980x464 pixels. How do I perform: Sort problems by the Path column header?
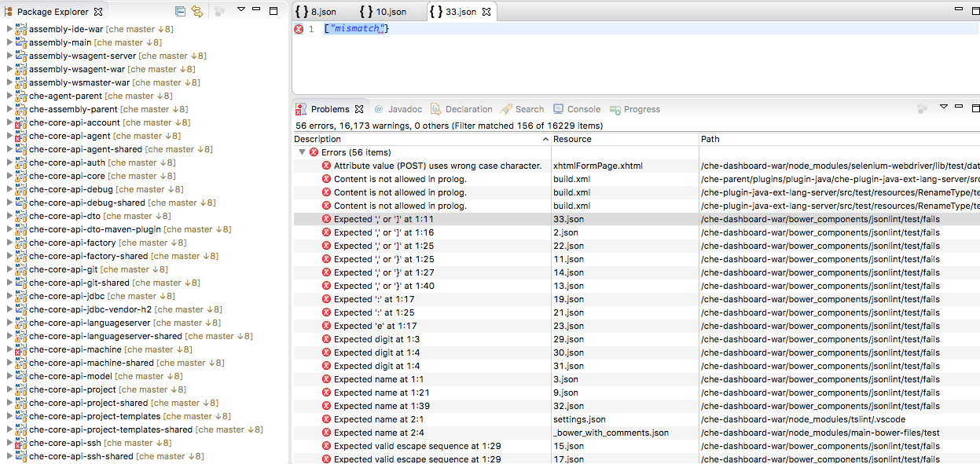(840, 139)
